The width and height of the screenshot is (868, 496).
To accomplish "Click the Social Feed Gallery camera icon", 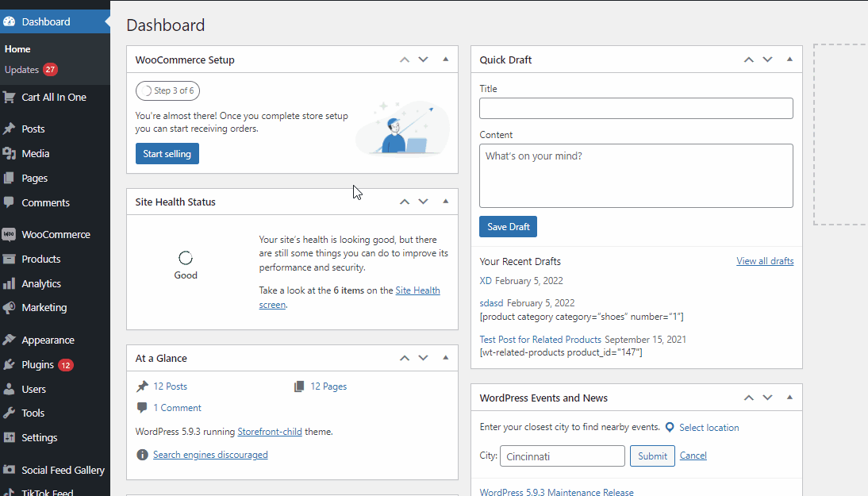I will [x=9, y=470].
